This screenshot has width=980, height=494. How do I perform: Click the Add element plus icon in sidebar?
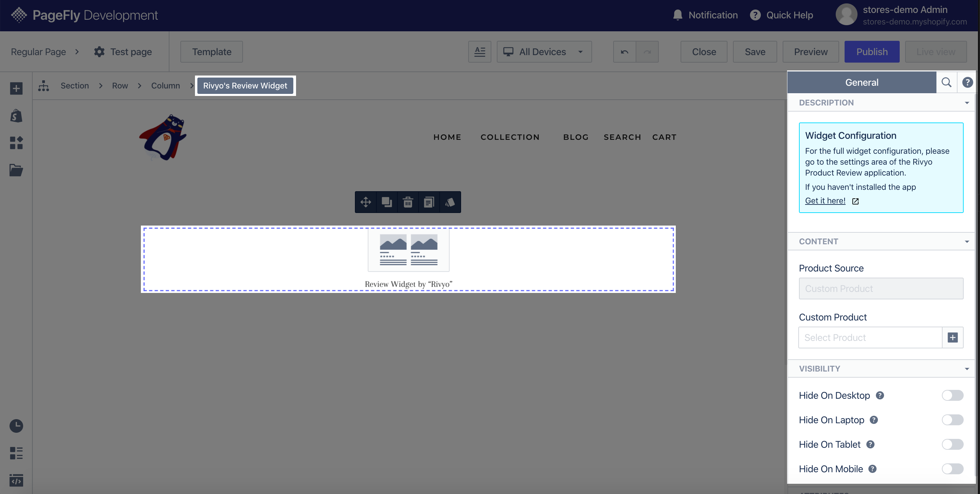point(16,88)
